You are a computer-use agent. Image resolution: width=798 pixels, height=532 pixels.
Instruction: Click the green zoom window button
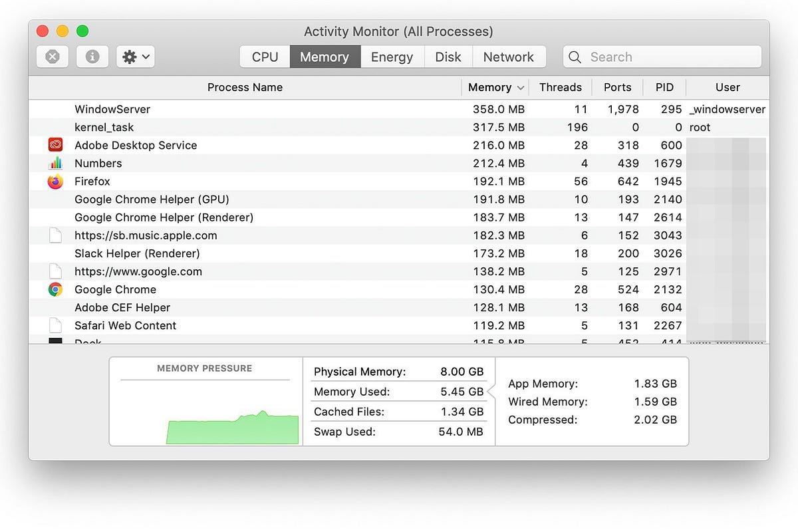click(82, 31)
